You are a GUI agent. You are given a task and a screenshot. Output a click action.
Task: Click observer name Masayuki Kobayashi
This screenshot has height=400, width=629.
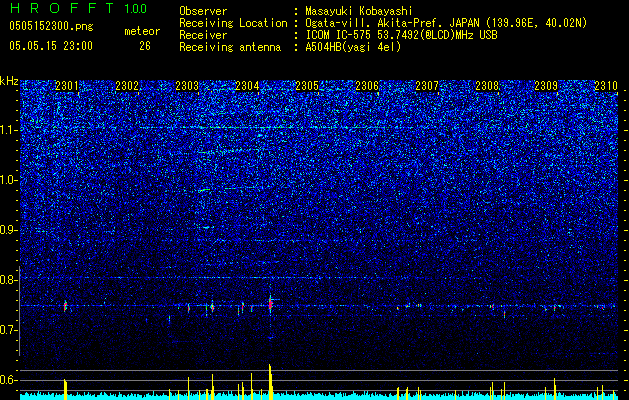(x=359, y=11)
